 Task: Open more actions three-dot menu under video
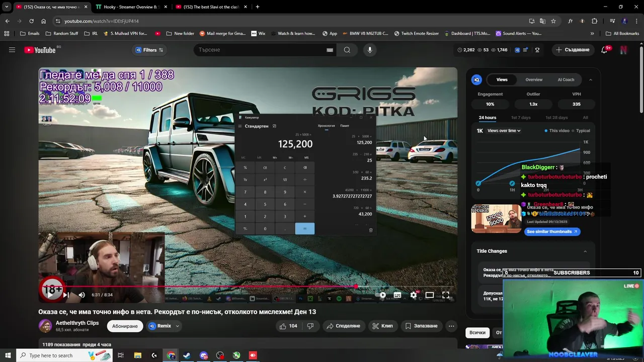click(x=451, y=326)
